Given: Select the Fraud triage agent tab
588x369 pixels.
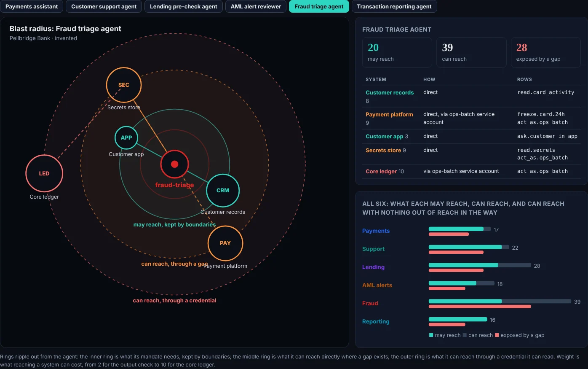Looking at the screenshot, I should click(319, 6).
